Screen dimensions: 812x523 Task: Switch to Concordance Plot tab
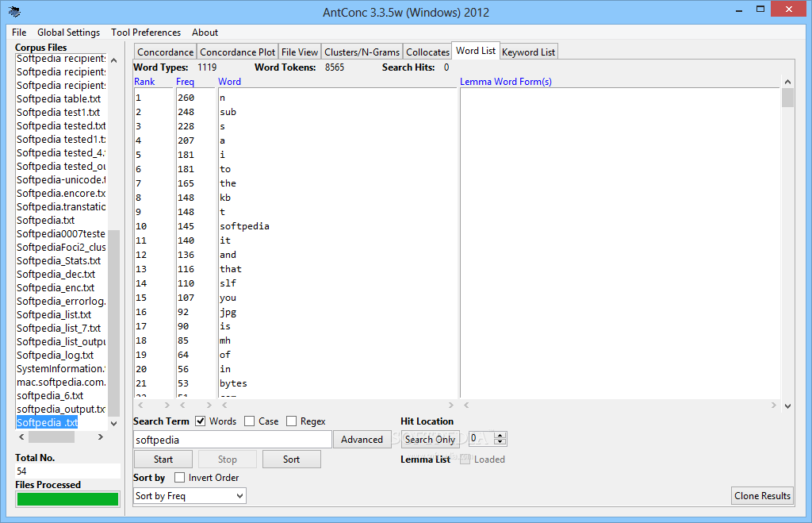[238, 52]
